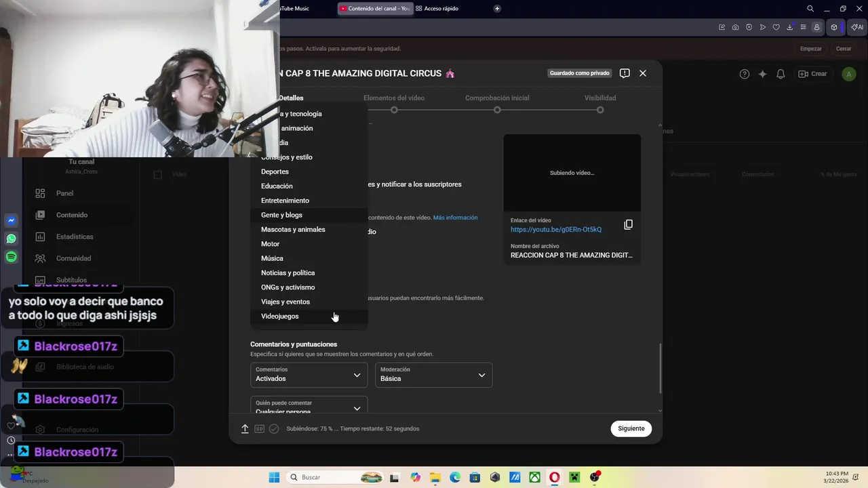
Task: Click the taskbar Buscar search box
Action: coord(336,477)
